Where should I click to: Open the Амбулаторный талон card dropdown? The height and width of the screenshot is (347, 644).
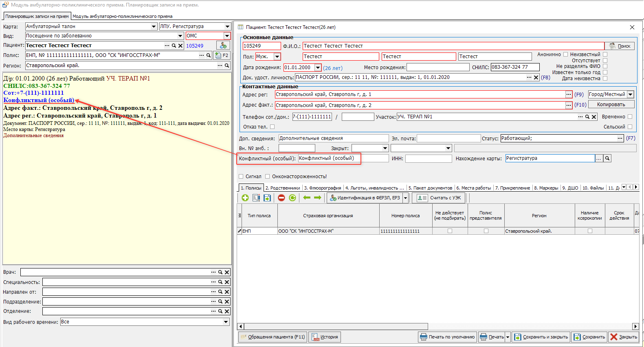point(154,26)
